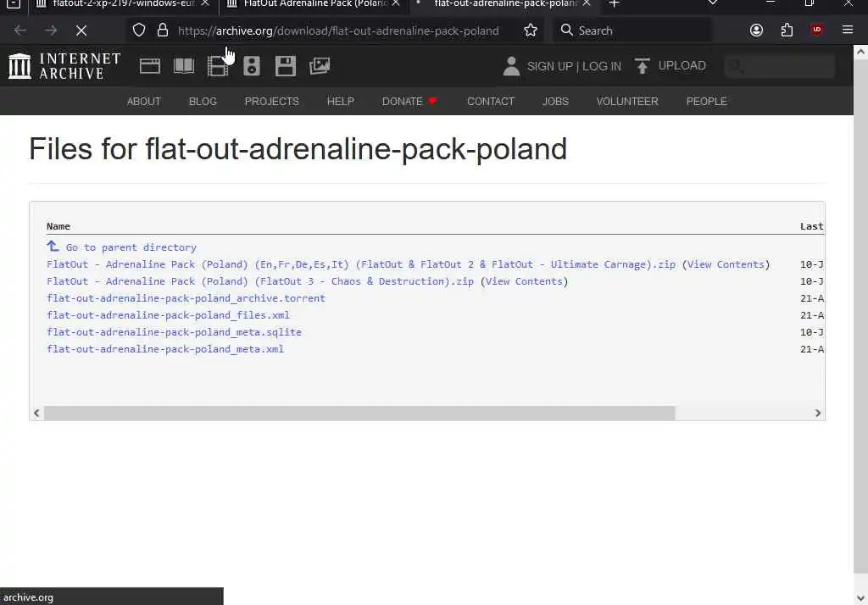This screenshot has width=868, height=605.
Task: Click the user avatar icon
Action: (511, 66)
